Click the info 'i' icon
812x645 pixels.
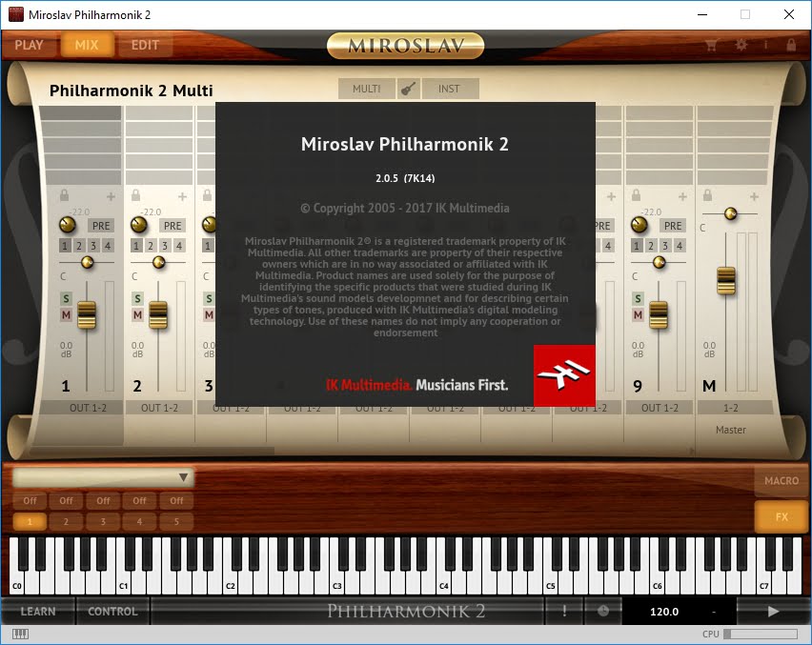point(765,45)
